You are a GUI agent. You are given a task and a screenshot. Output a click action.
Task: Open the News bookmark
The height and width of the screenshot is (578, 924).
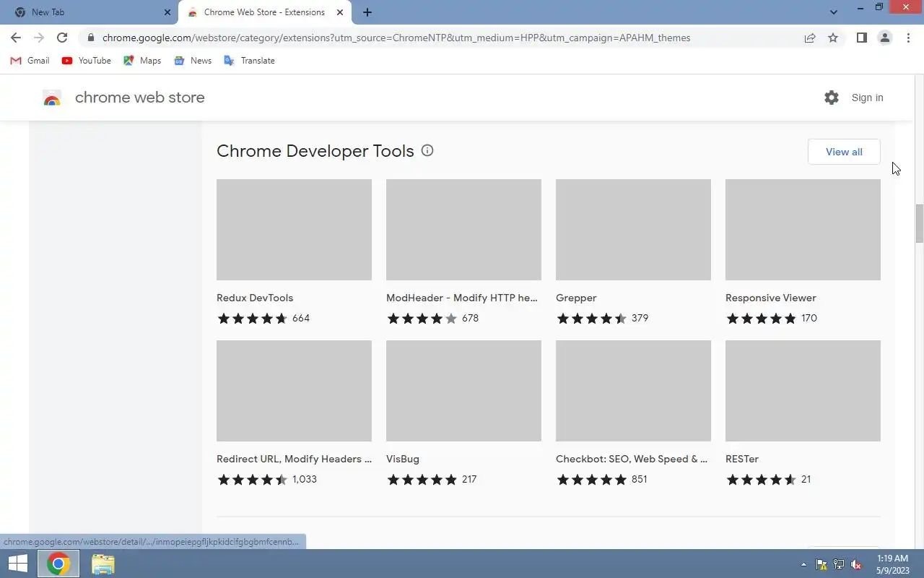tap(192, 61)
